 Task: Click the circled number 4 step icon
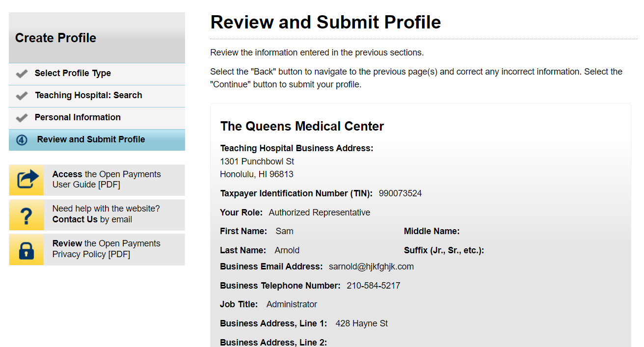pyautogui.click(x=22, y=140)
